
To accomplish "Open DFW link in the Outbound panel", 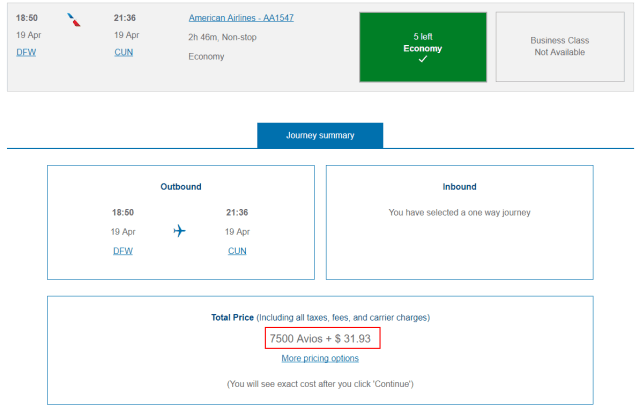I will [123, 251].
